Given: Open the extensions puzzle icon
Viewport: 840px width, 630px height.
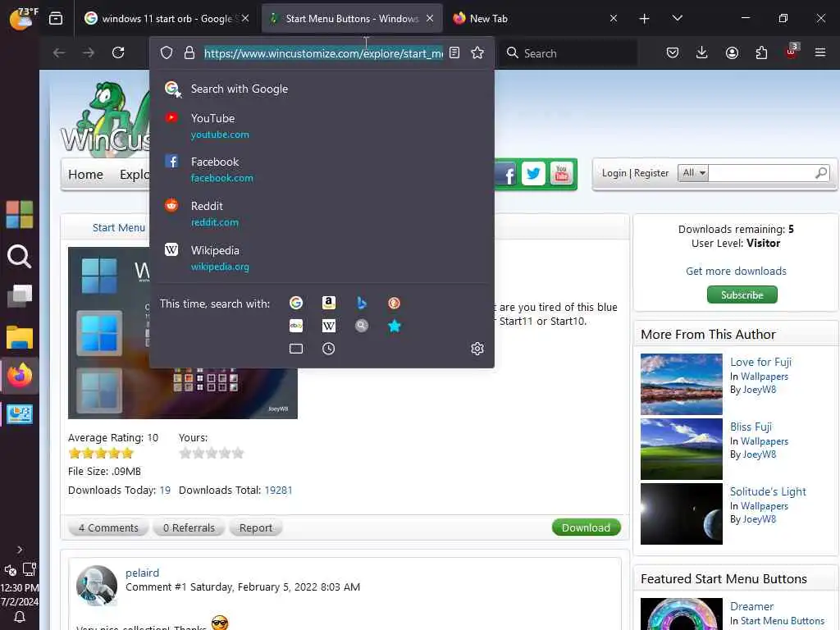Looking at the screenshot, I should tap(761, 52).
